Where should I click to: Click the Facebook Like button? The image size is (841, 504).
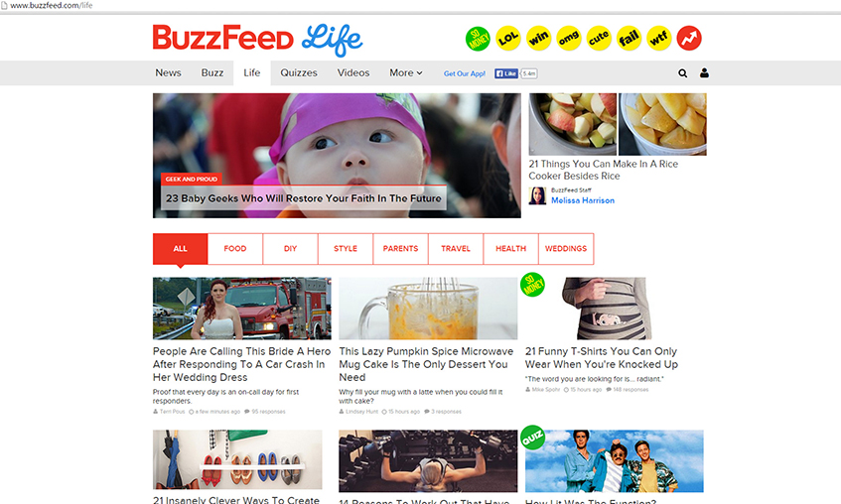point(506,73)
